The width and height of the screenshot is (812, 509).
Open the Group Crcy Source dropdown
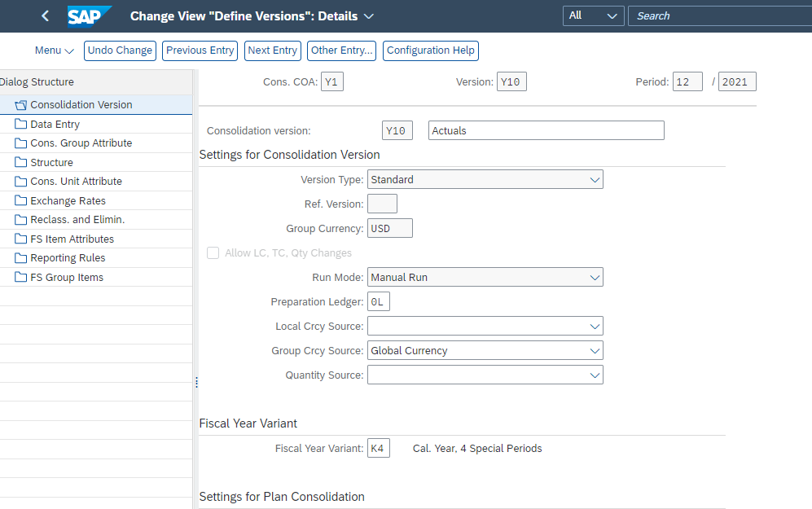(595, 350)
